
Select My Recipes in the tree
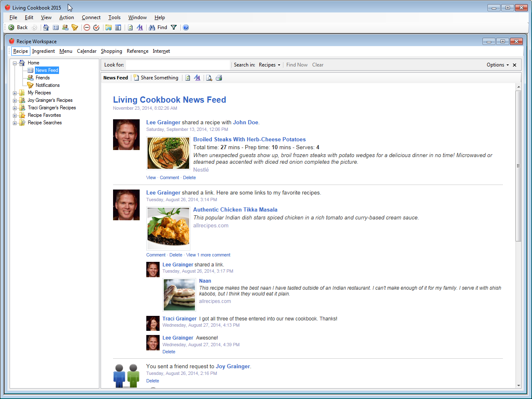39,93
